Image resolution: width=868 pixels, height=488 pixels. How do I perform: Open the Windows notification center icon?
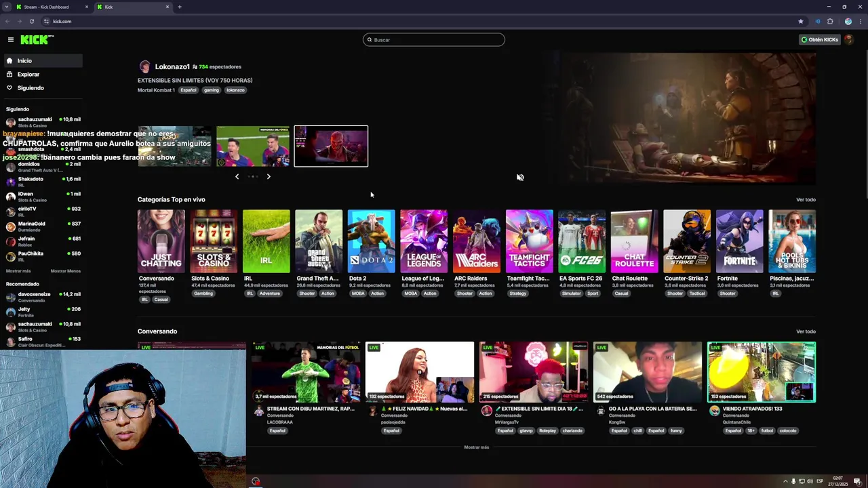pyautogui.click(x=857, y=481)
